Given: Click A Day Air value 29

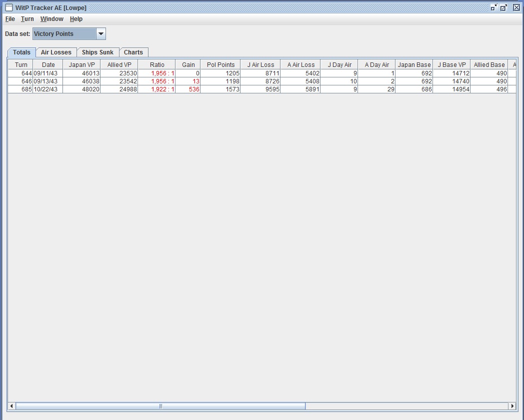Looking at the screenshot, I should point(376,89).
